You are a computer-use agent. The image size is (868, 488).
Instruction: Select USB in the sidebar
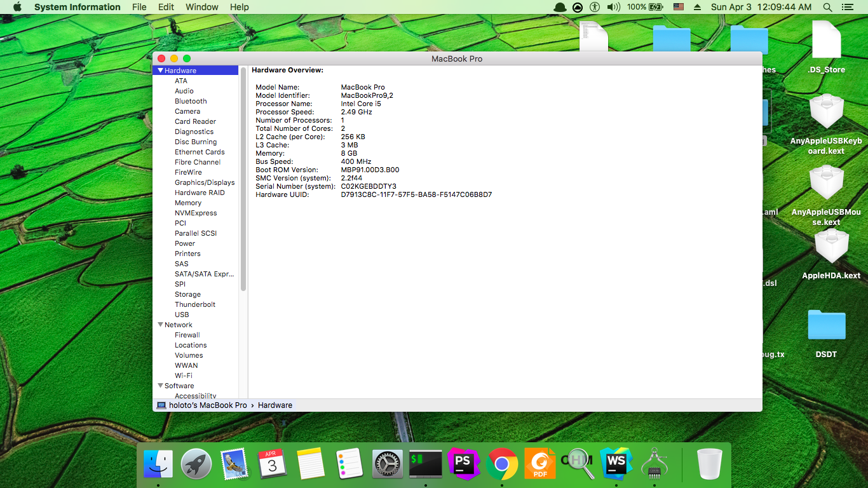pyautogui.click(x=182, y=315)
